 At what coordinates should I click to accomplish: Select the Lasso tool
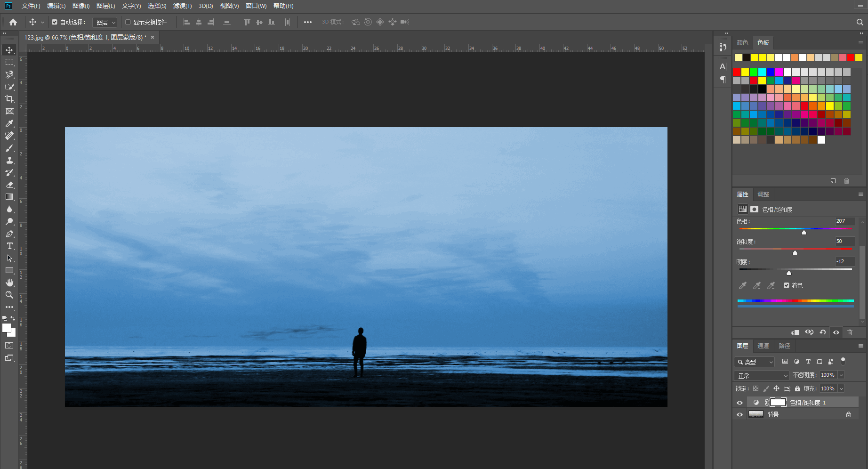(x=9, y=74)
